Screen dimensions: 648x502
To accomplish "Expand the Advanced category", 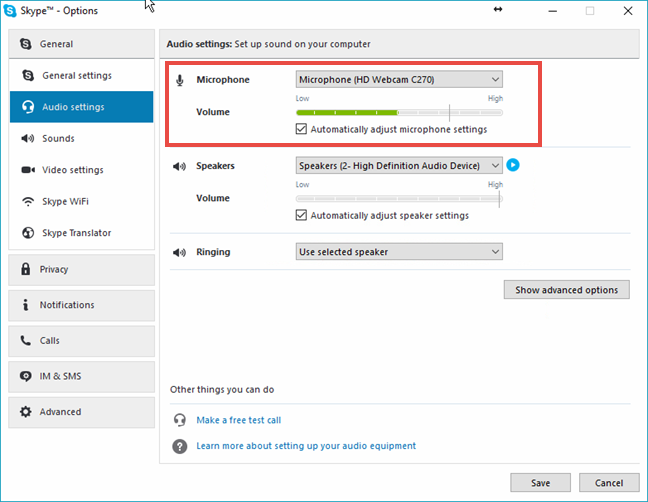I will click(81, 412).
